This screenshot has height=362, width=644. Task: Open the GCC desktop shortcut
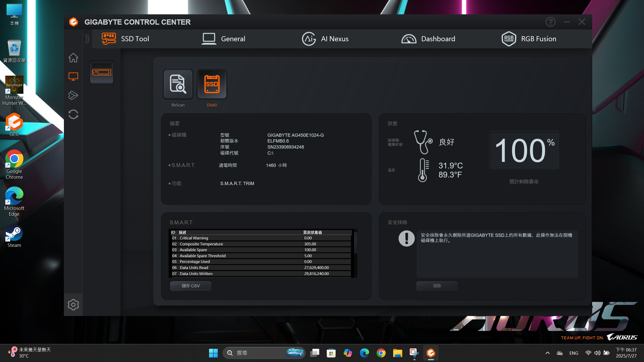14,125
